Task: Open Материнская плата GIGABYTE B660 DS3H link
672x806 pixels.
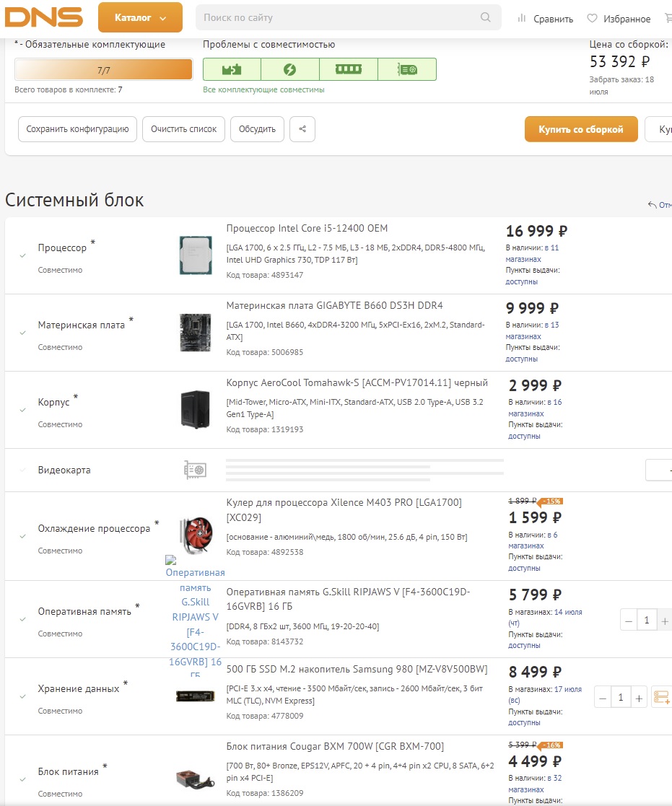Action: pyautogui.click(x=335, y=305)
